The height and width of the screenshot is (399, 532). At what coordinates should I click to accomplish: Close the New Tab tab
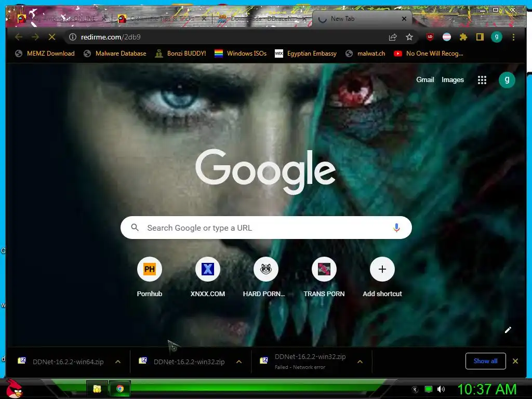(x=404, y=19)
